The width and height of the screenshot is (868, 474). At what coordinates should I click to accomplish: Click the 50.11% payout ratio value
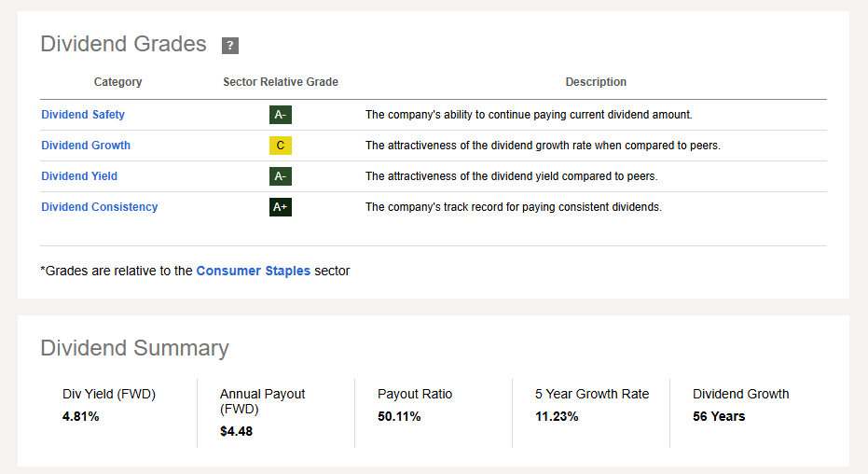399,416
